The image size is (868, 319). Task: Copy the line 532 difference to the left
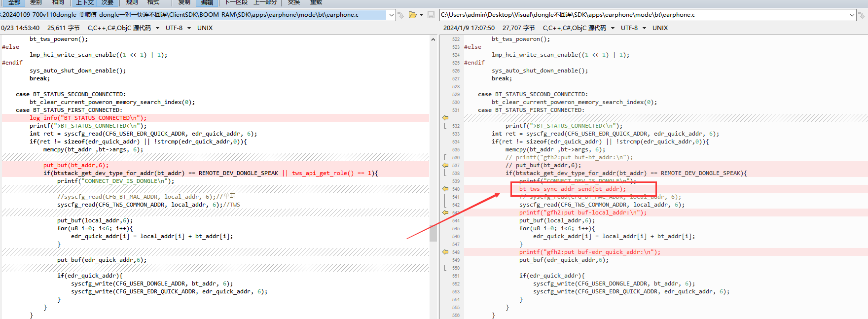(445, 118)
